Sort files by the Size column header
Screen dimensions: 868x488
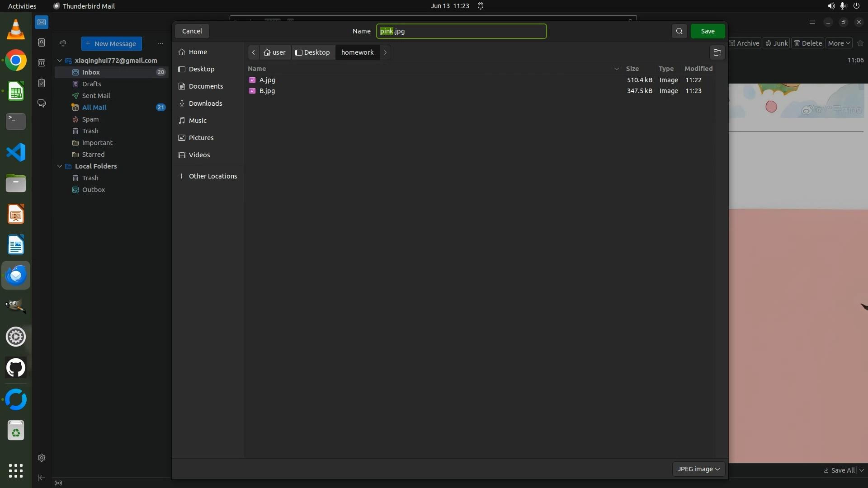pos(632,69)
